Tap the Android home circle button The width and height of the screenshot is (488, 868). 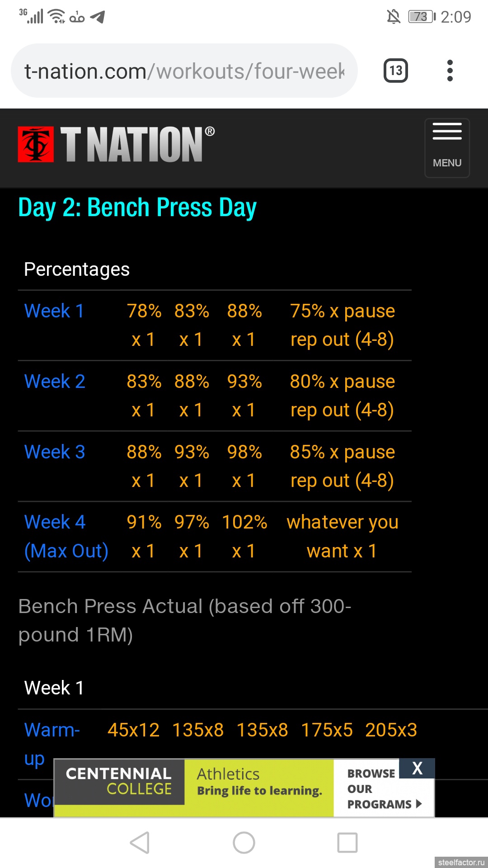(244, 843)
